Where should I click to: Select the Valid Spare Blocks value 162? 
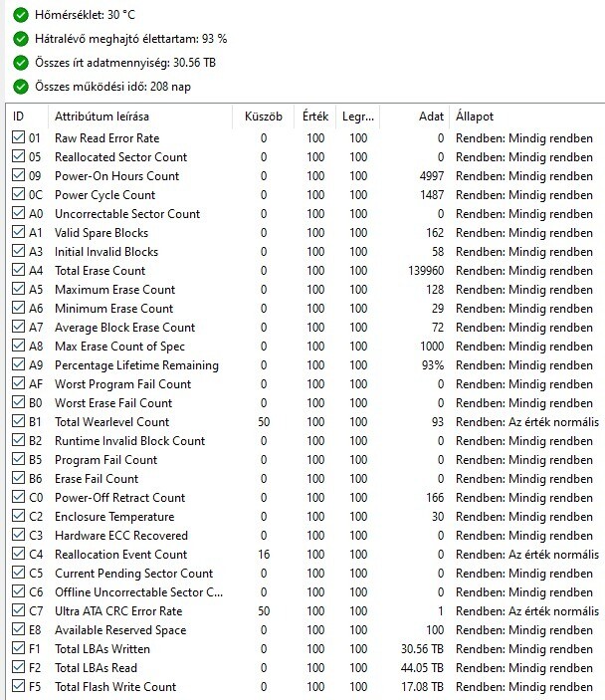(435, 233)
